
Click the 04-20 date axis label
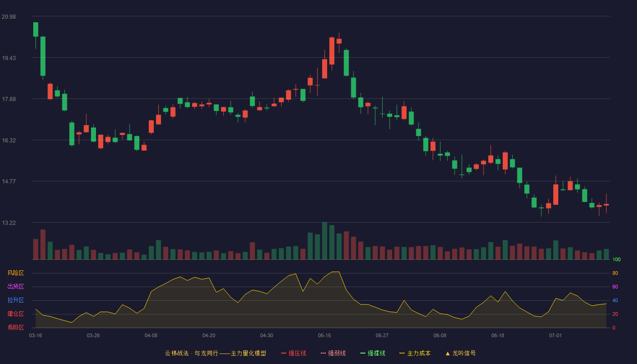(x=209, y=335)
